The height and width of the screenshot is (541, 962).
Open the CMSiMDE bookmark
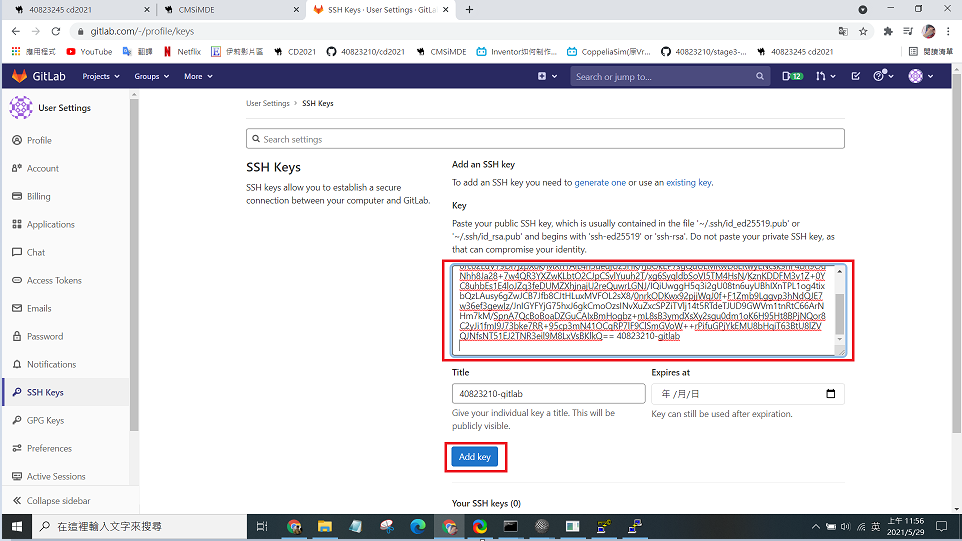click(x=441, y=52)
